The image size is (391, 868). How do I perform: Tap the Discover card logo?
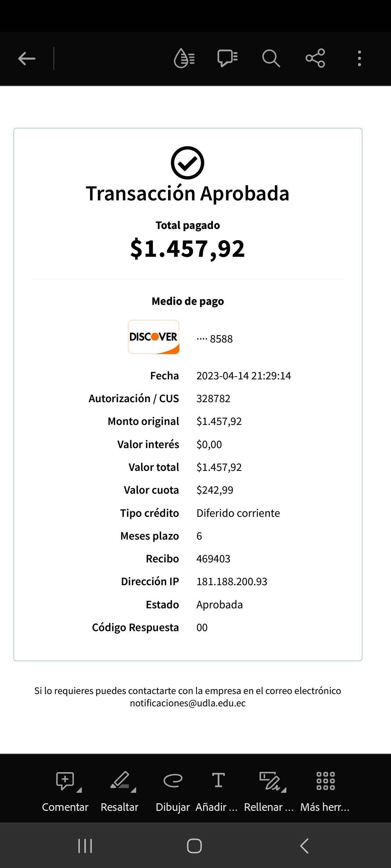coord(154,337)
